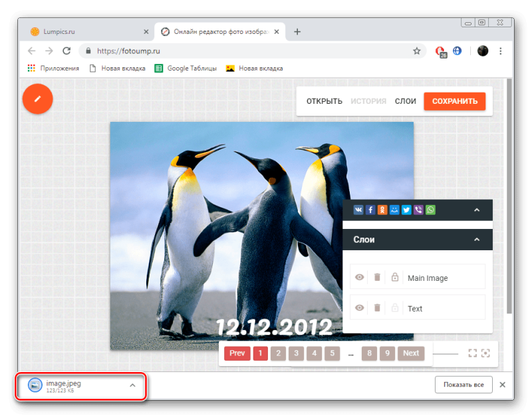Go back in browser history
The height and width of the screenshot is (418, 532).
31,51
